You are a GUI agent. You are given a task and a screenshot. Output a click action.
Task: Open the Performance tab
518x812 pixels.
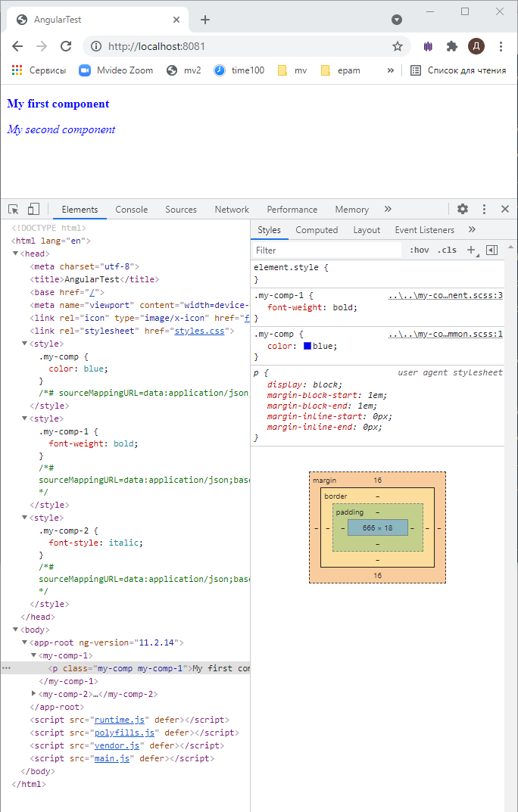point(292,209)
